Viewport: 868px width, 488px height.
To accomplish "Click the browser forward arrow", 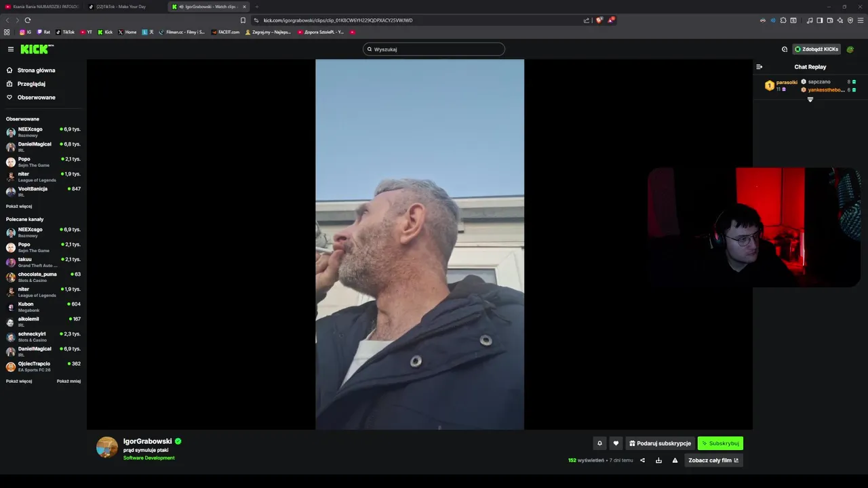I will pyautogui.click(x=17, y=20).
